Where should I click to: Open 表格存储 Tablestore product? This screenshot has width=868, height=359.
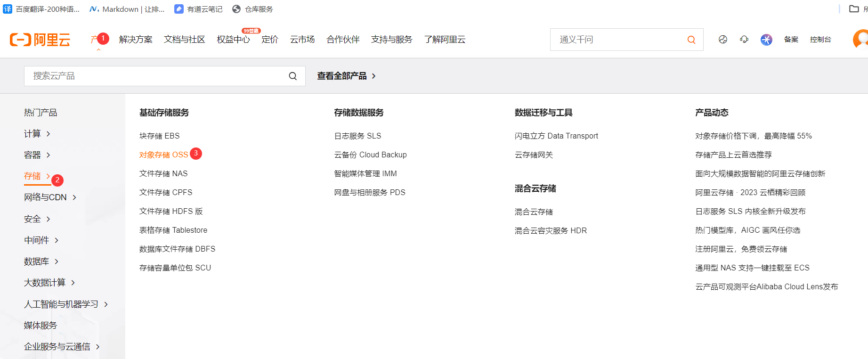click(173, 230)
